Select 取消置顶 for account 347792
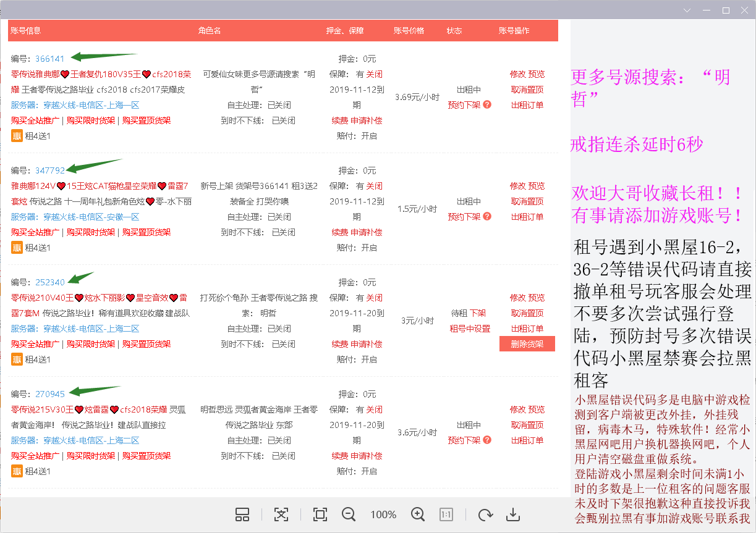 click(527, 201)
